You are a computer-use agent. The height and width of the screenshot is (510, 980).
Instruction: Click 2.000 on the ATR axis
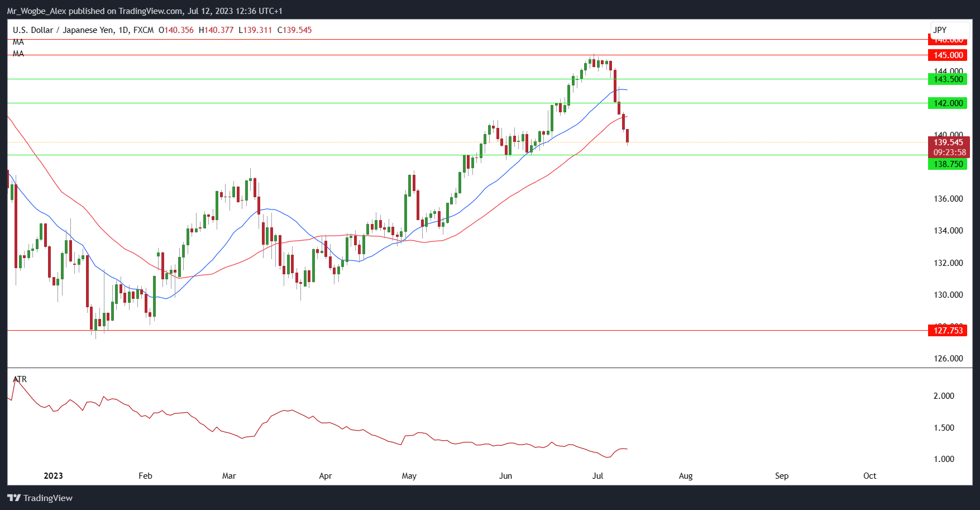tap(944, 396)
